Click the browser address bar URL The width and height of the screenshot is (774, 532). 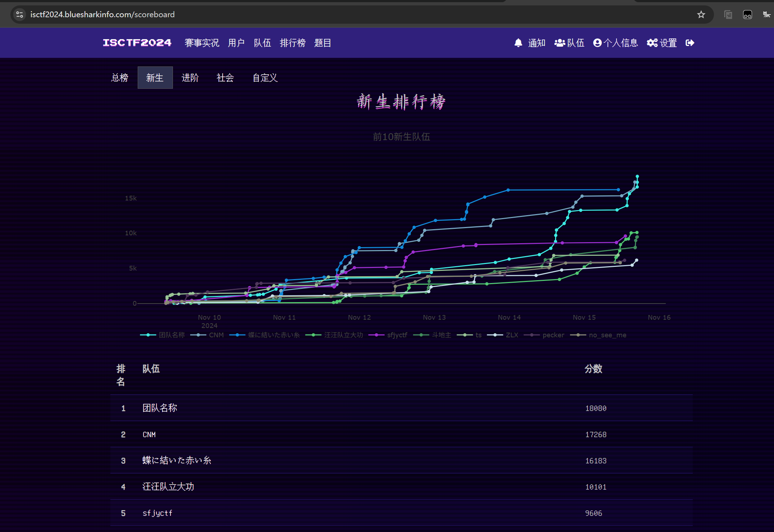(102, 15)
